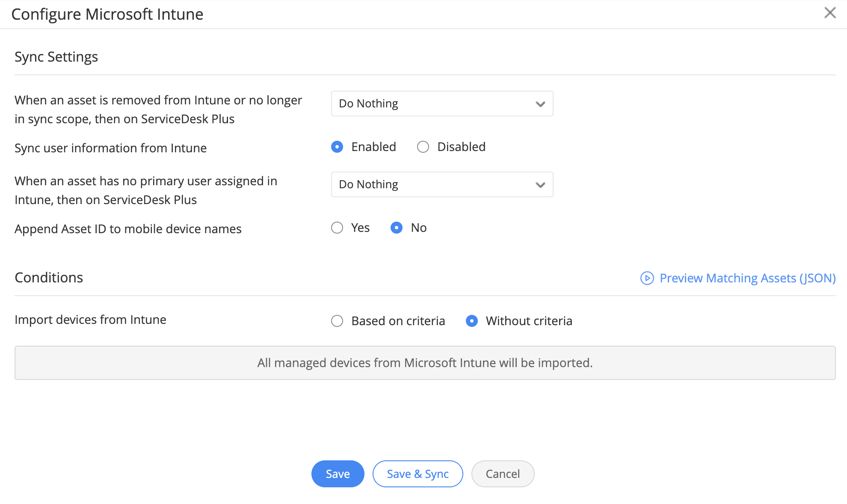
Task: Close the Configure Microsoft Intune dialog
Action: tap(830, 13)
